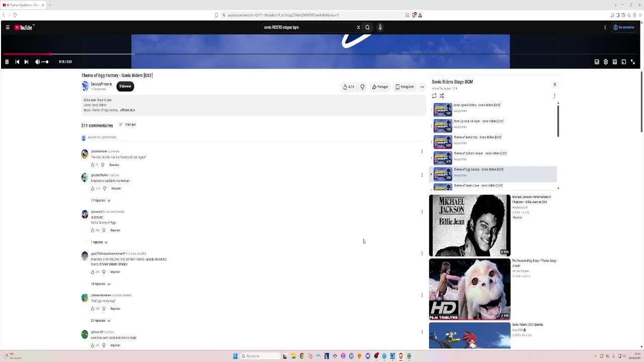The width and height of the screenshot is (644, 362).
Task: Go to the YouTube home logo
Action: [x=24, y=28]
